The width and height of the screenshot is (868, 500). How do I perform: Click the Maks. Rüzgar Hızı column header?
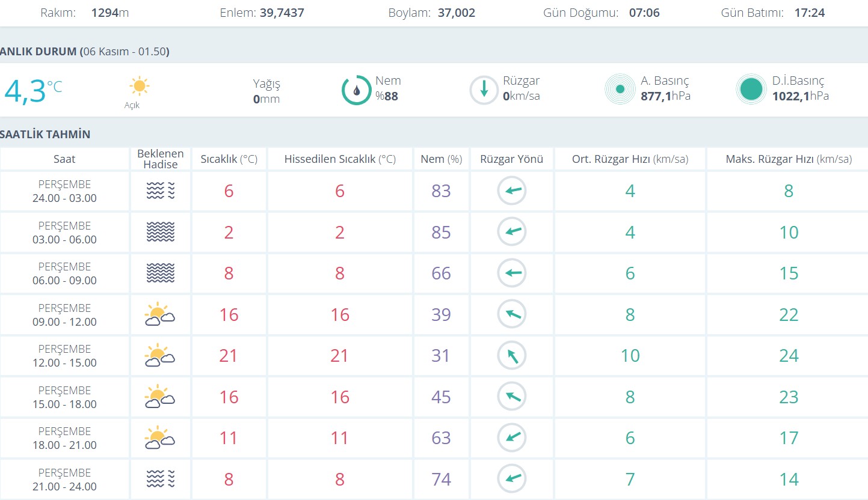click(x=788, y=159)
